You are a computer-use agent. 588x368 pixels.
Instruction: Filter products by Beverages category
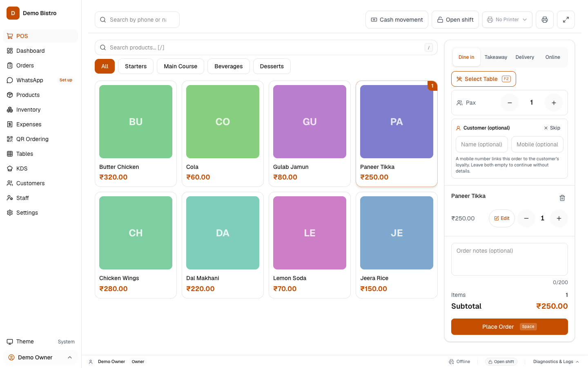point(229,66)
